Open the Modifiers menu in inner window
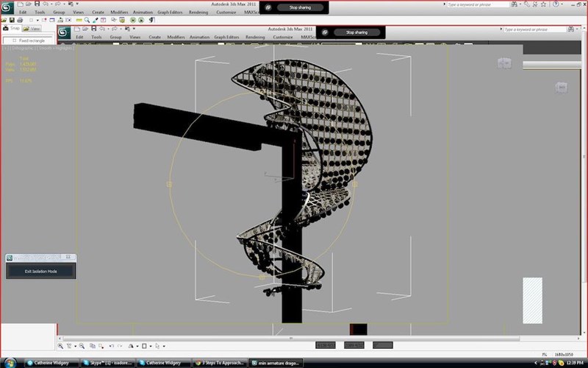This screenshot has height=368, width=588. pos(176,38)
